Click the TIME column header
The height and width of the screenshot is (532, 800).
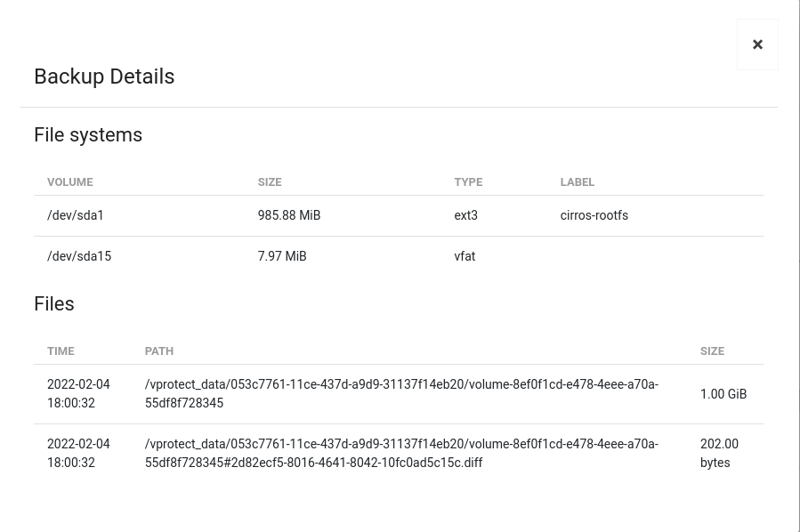pyautogui.click(x=61, y=351)
